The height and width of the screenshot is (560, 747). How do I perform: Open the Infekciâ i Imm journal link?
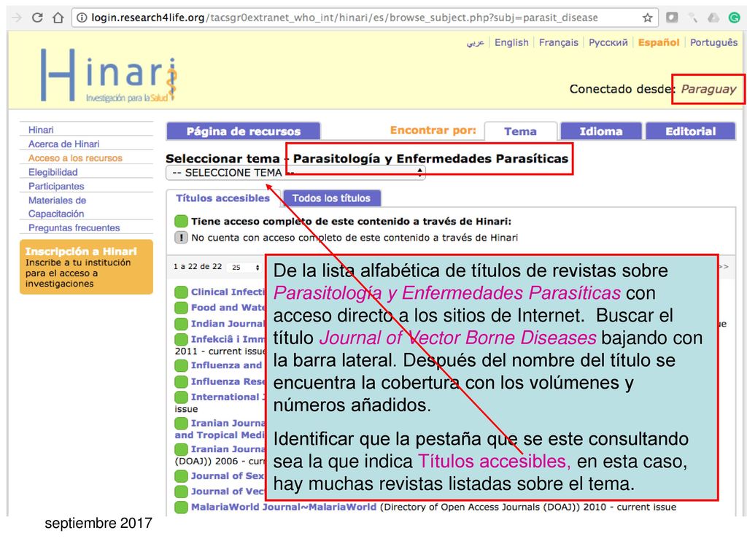point(228,340)
